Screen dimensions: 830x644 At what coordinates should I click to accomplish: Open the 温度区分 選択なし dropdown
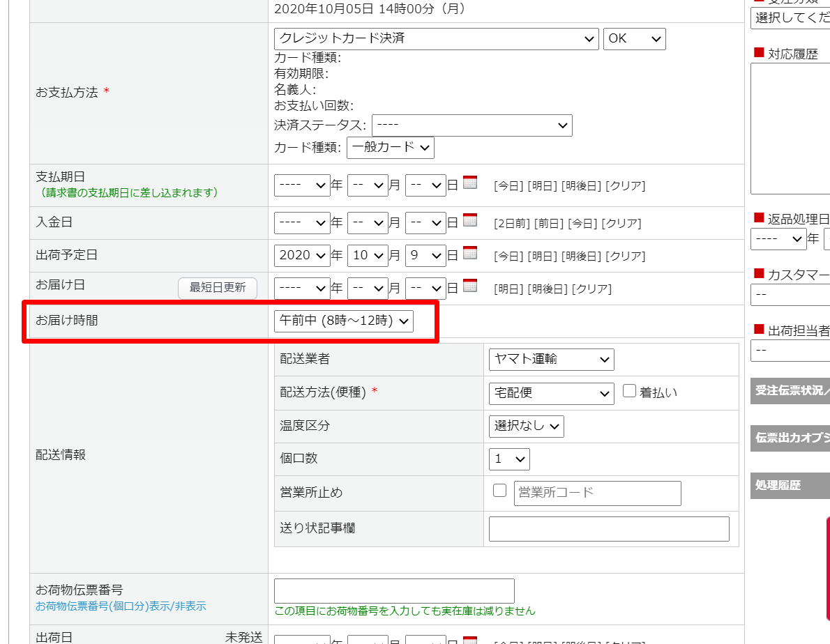526,426
